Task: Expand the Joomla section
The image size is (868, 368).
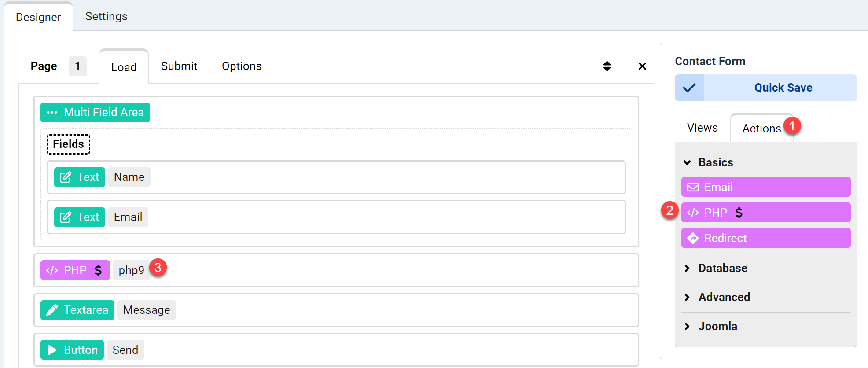Action: (x=687, y=326)
